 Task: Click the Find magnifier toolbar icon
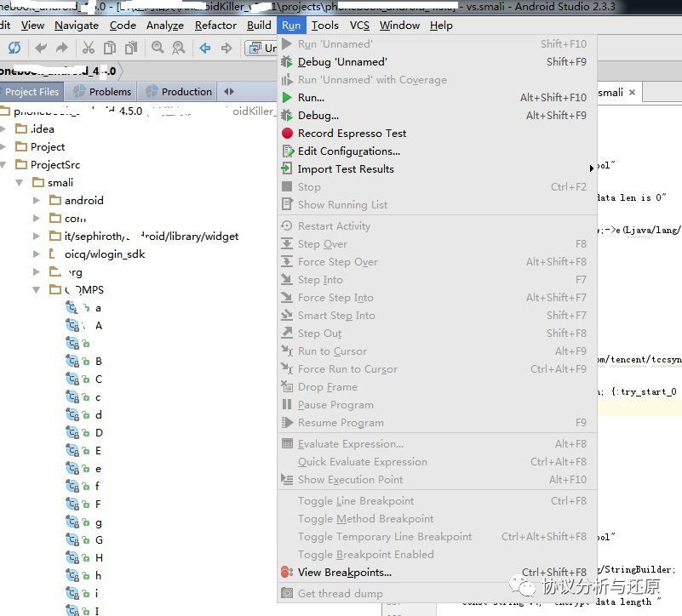[x=158, y=48]
